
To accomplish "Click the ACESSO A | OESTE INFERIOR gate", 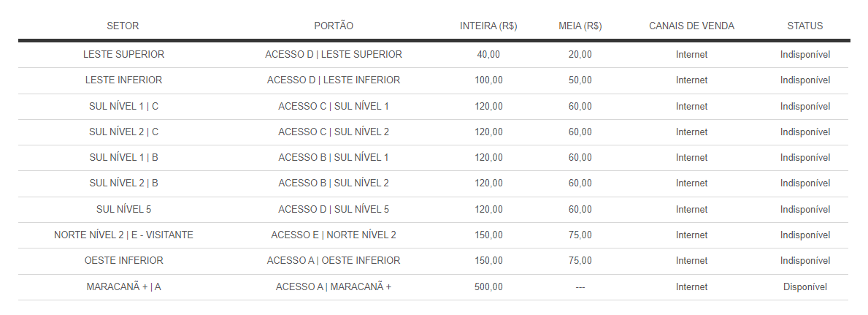I will [x=333, y=260].
